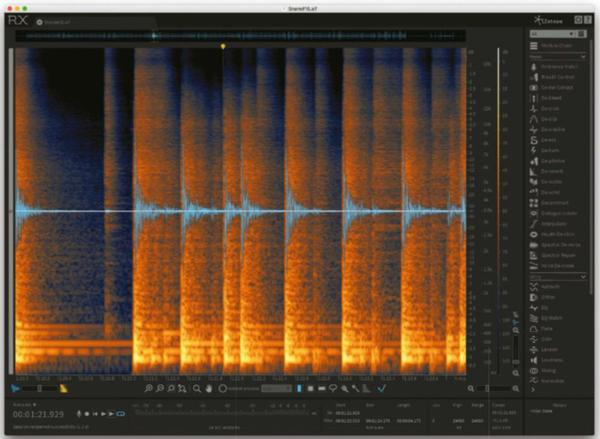
Task: Toggle loop playback in transport
Action: tap(119, 413)
